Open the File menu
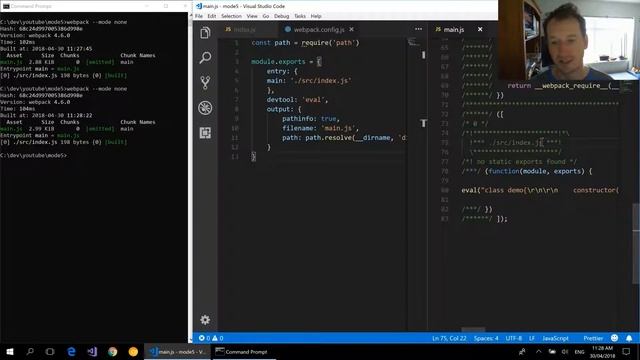Image resolution: width=640 pixels, height=360 pixels. coord(199,16)
